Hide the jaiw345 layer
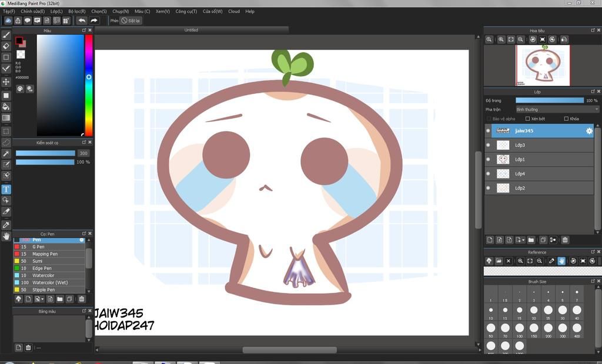 tap(489, 131)
